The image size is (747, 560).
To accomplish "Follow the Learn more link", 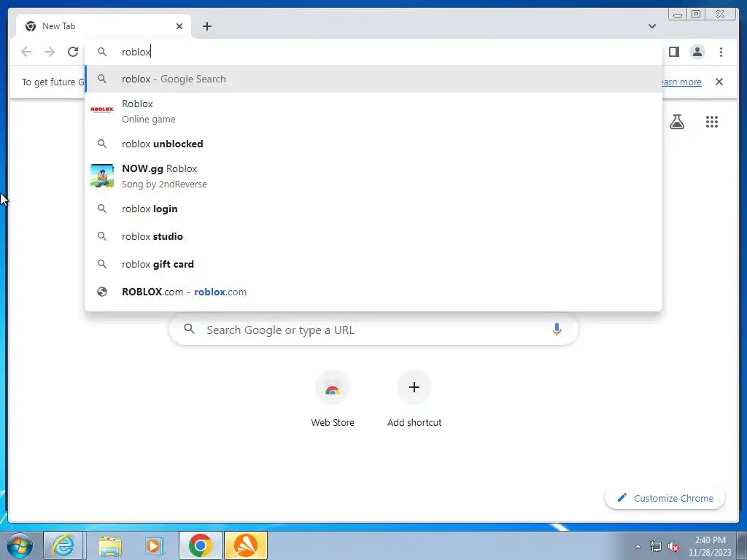I will 682,82.
